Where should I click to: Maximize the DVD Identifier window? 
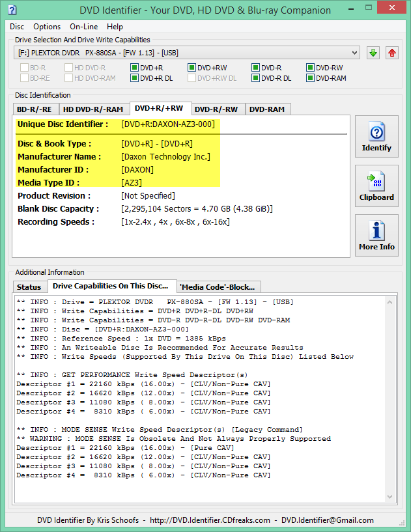pyautogui.click(x=369, y=7)
